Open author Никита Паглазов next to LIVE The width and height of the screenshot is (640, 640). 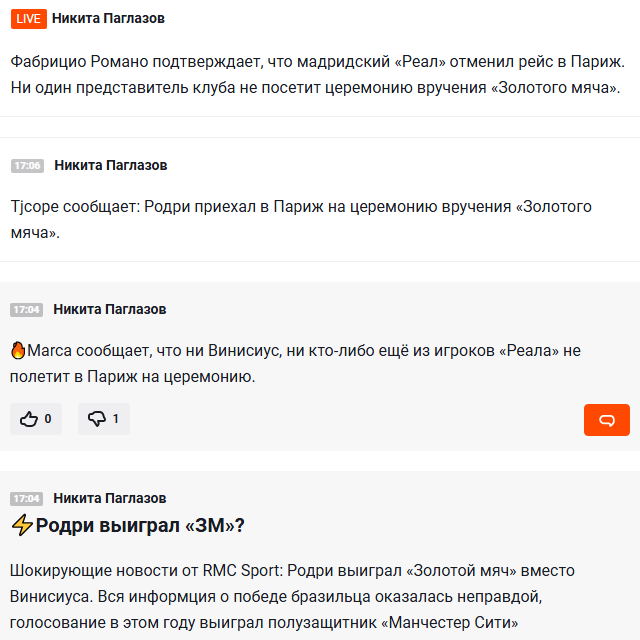108,18
